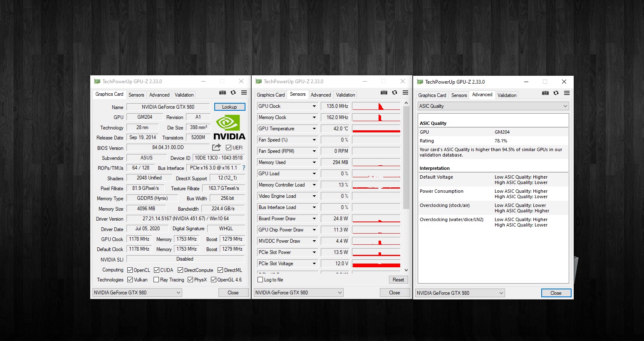
Task: Open the Fan Speed (%) sensor dropdown
Action: [x=314, y=140]
